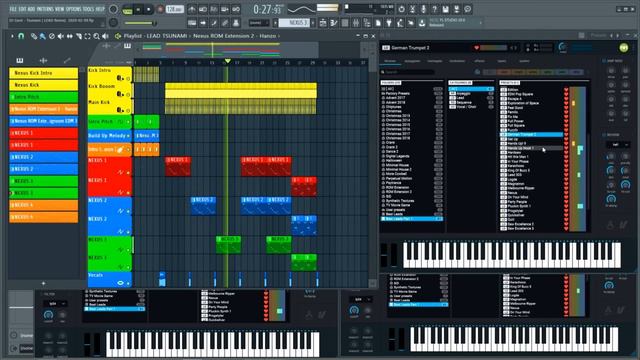Viewport: 640px width, 360px height.
Task: Click the playlist timeline playhead marker
Action: point(227,61)
